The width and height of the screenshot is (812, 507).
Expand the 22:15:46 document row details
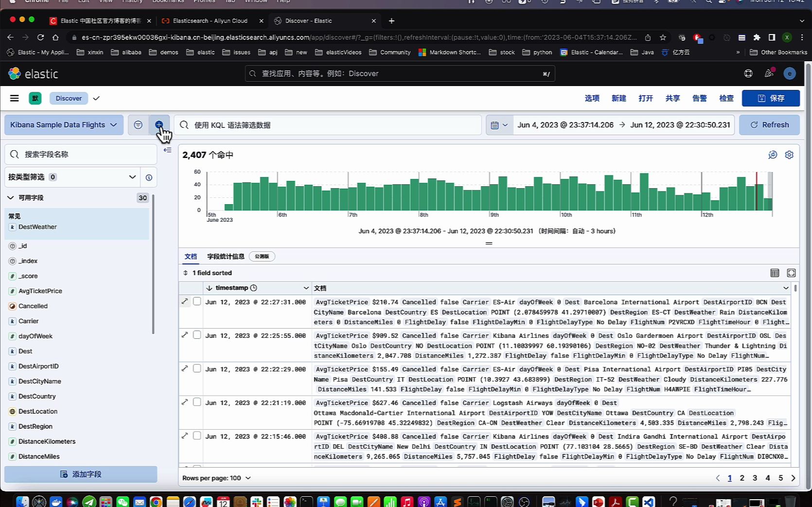(x=185, y=436)
